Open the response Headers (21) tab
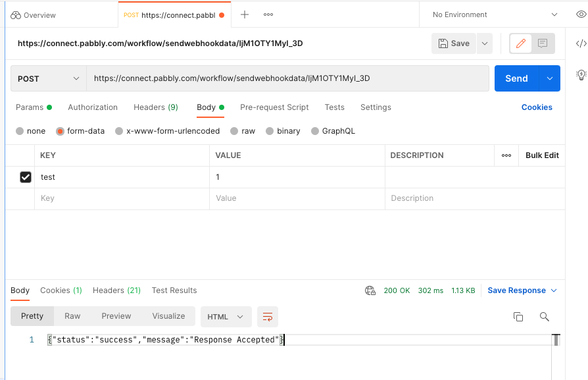Viewport: 588px width, 380px height. [116, 290]
